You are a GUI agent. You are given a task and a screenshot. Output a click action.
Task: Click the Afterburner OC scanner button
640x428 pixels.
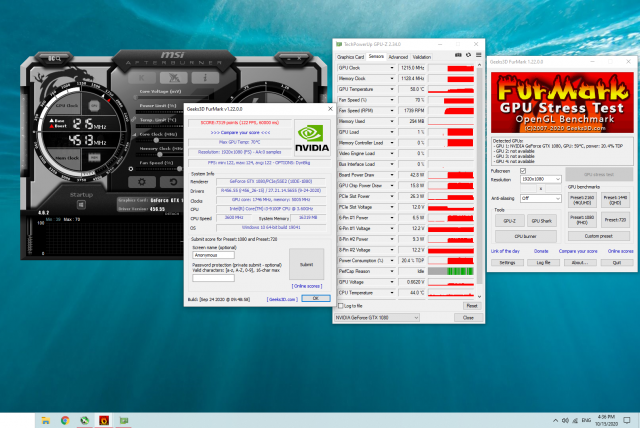[x=54, y=59]
